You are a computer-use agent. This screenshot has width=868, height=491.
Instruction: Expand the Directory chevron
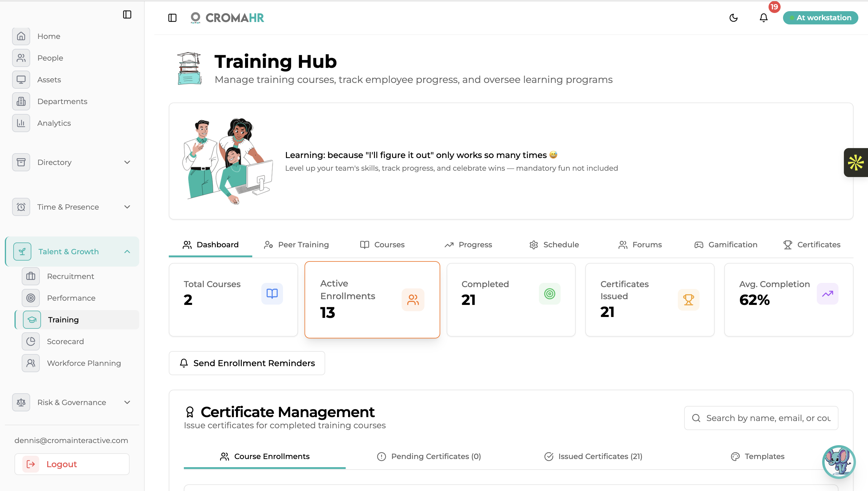[127, 162]
